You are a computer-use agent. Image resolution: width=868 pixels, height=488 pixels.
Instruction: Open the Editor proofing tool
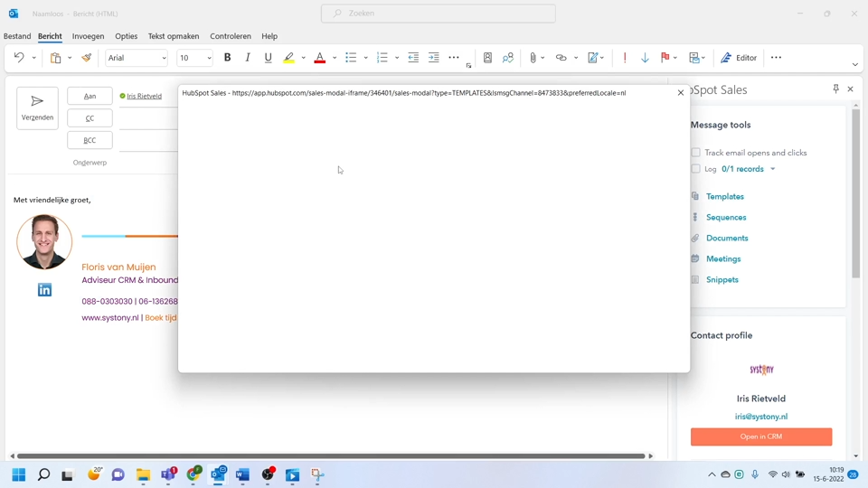[x=739, y=58]
